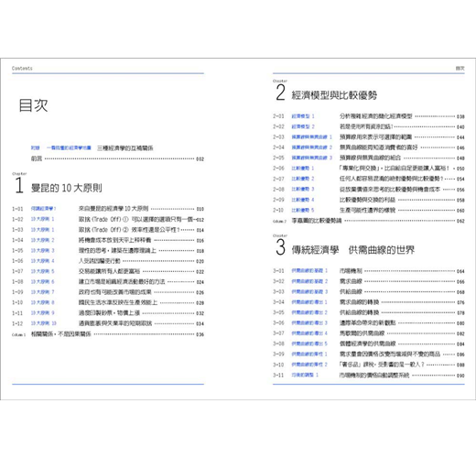The width and height of the screenshot is (476, 458).
Task: Click chapter 3 title '傳統經濟學 供需曲線的世界'
Action: point(353,250)
